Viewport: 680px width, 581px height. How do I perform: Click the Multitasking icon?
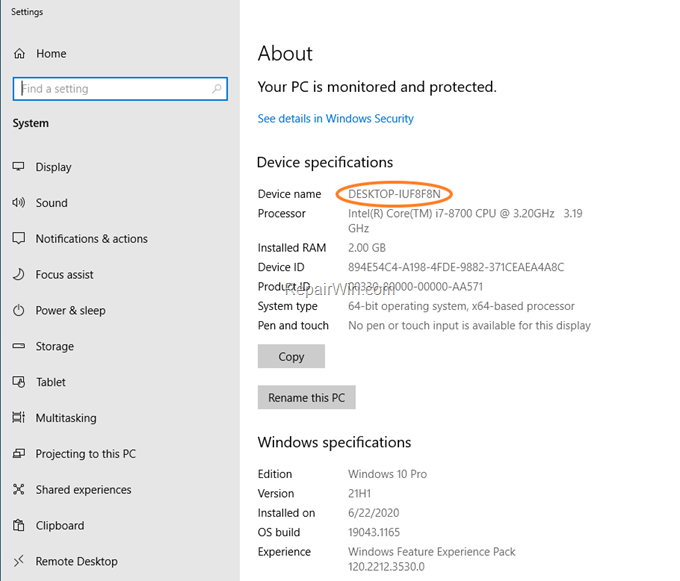[x=19, y=417]
